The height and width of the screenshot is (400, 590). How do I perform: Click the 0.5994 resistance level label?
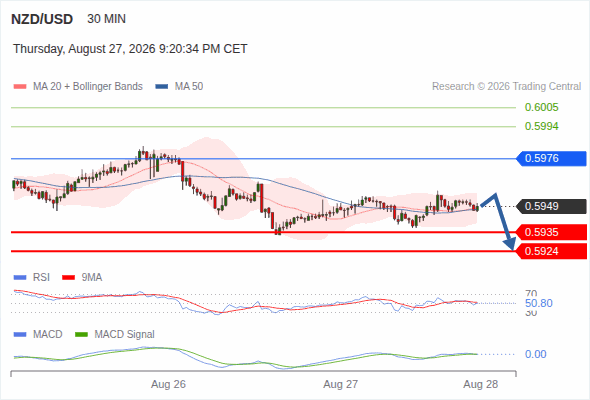pos(541,126)
